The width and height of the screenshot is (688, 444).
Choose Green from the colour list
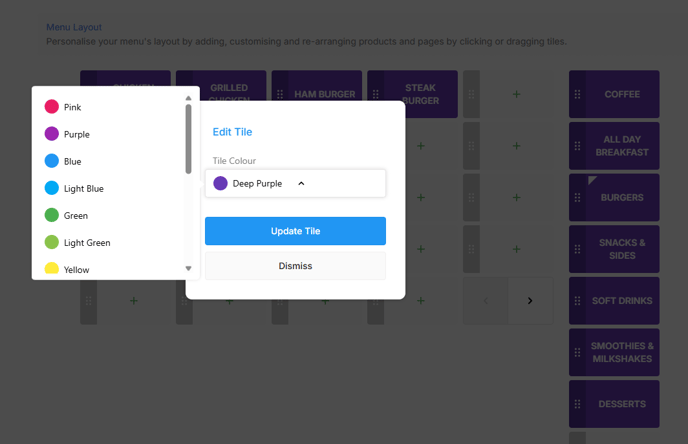[x=75, y=215]
